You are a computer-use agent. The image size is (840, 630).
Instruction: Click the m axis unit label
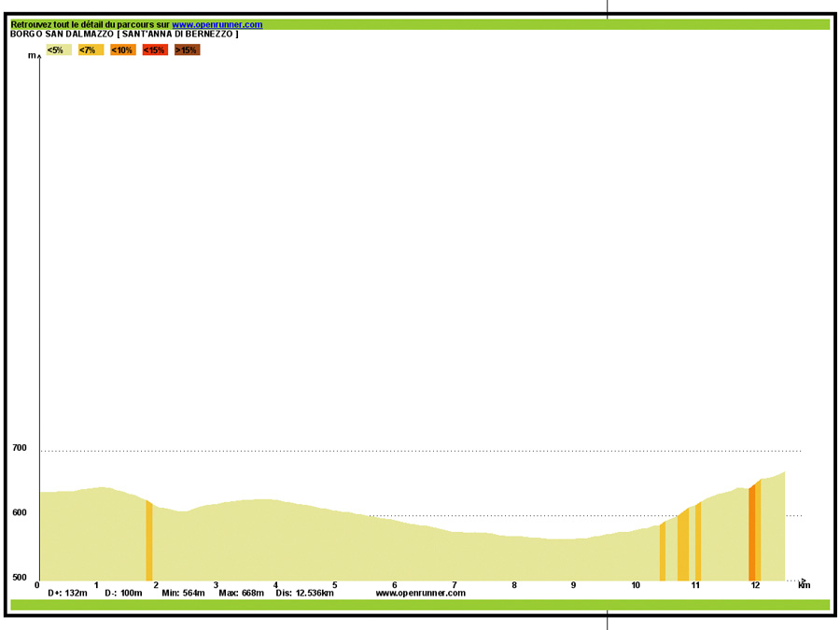click(x=32, y=56)
